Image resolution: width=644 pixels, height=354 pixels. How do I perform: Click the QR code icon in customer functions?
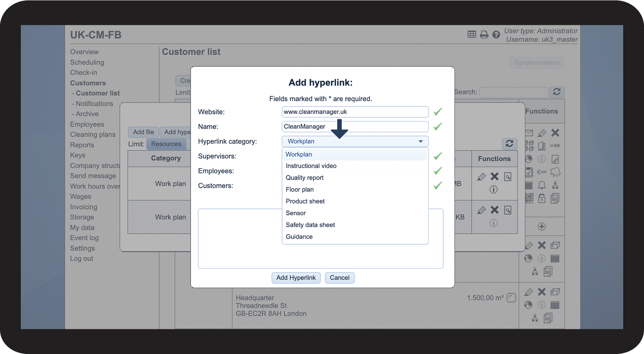[x=529, y=198]
